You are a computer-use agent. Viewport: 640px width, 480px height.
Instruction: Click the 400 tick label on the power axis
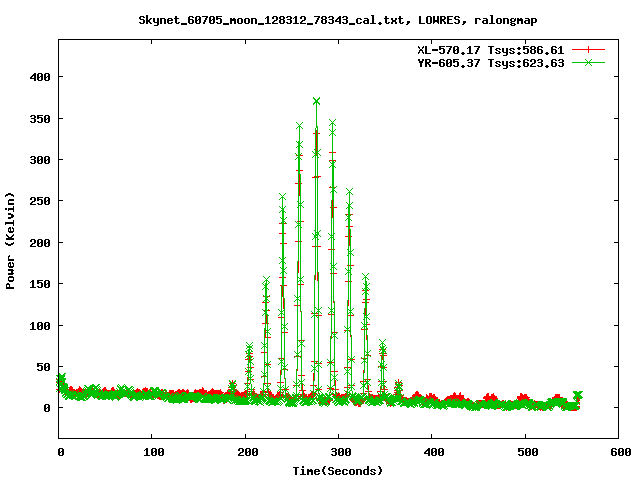click(40, 77)
